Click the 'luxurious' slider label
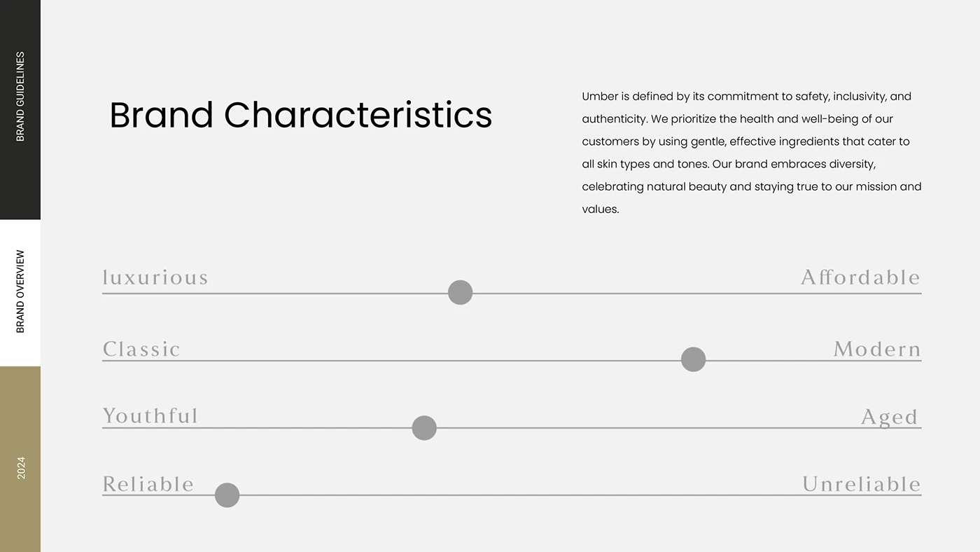This screenshot has width=980, height=552. click(155, 277)
